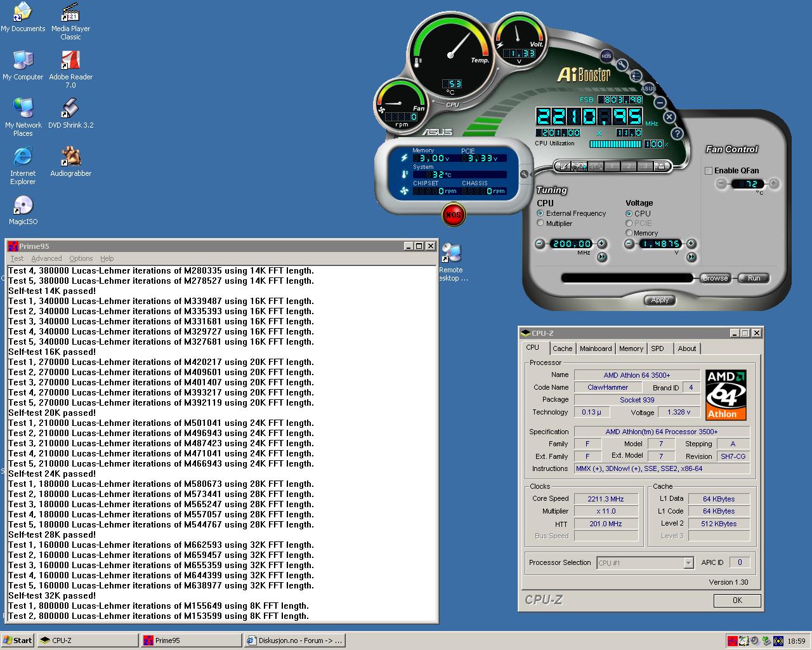Open Processor Selection dropdown in CPU-Z
The width and height of the screenshot is (812, 650).
pos(645,563)
